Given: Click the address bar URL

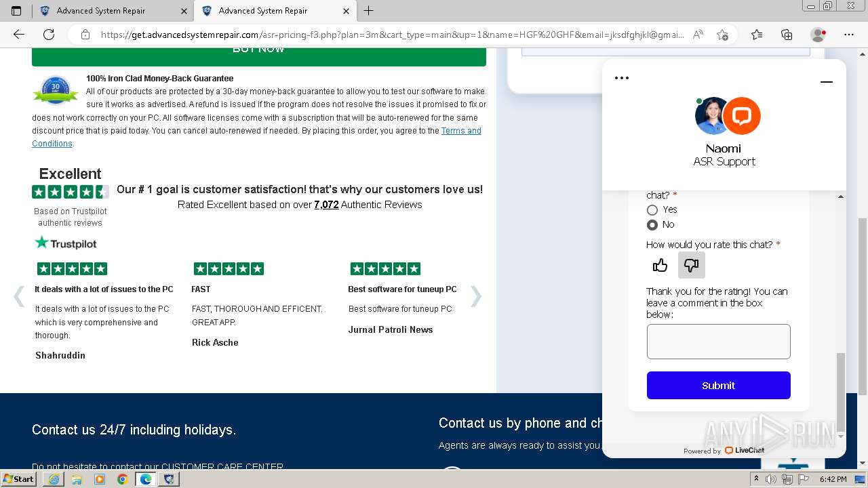Looking at the screenshot, I should tap(392, 35).
